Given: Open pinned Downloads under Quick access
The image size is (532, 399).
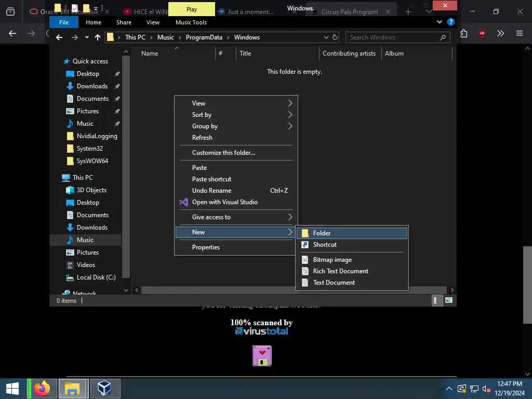Looking at the screenshot, I should pos(92,86).
